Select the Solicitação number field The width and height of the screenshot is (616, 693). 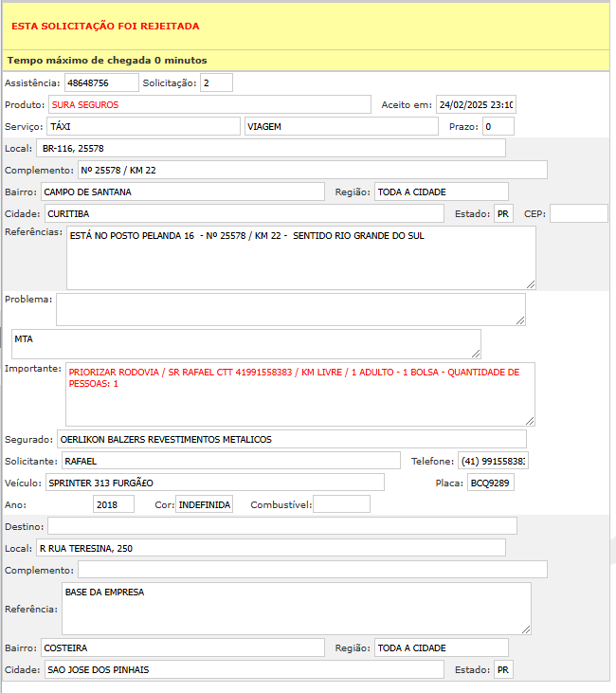point(216,83)
